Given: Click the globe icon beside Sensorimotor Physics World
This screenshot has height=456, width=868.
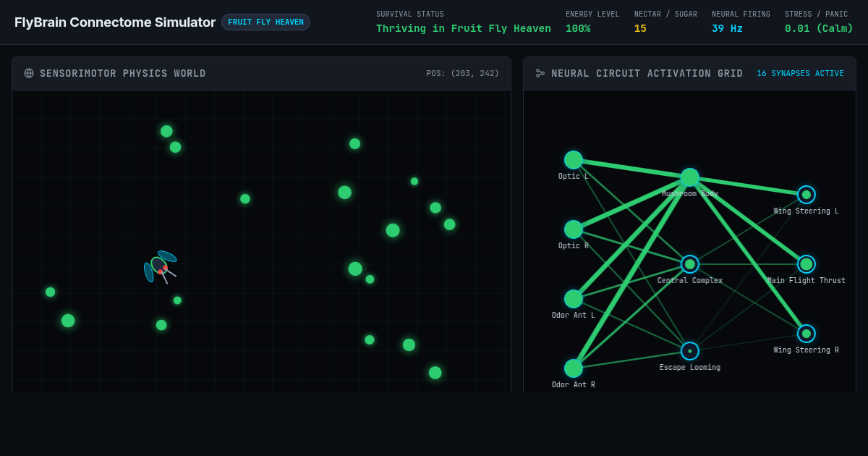Looking at the screenshot, I should tap(29, 73).
